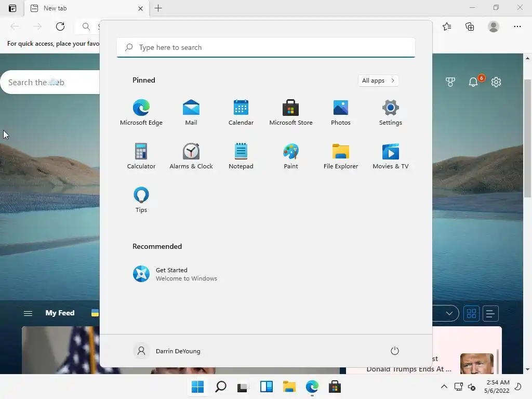The width and height of the screenshot is (532, 399).
Task: Refresh the page in Edge
Action: pyautogui.click(x=60, y=26)
